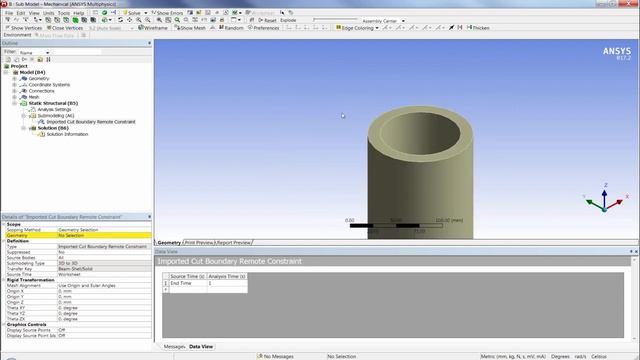This screenshot has width=640, height=360.
Task: Select Analysis Settings in outline
Action: (54, 109)
